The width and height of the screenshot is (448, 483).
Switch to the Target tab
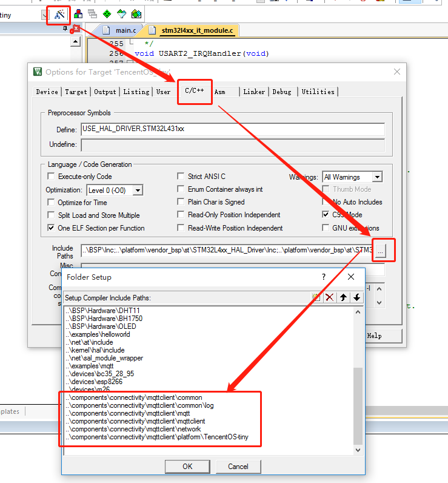point(76,92)
